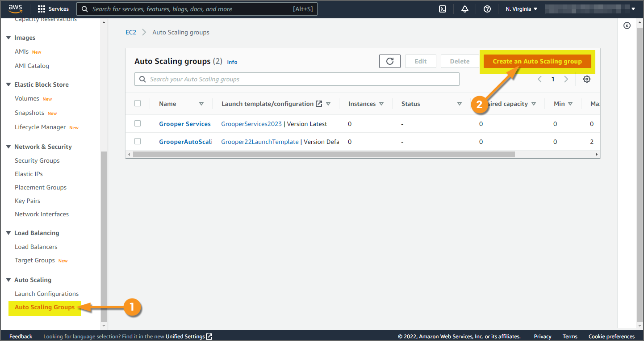Open the N. Virginia region dropdown

click(521, 9)
